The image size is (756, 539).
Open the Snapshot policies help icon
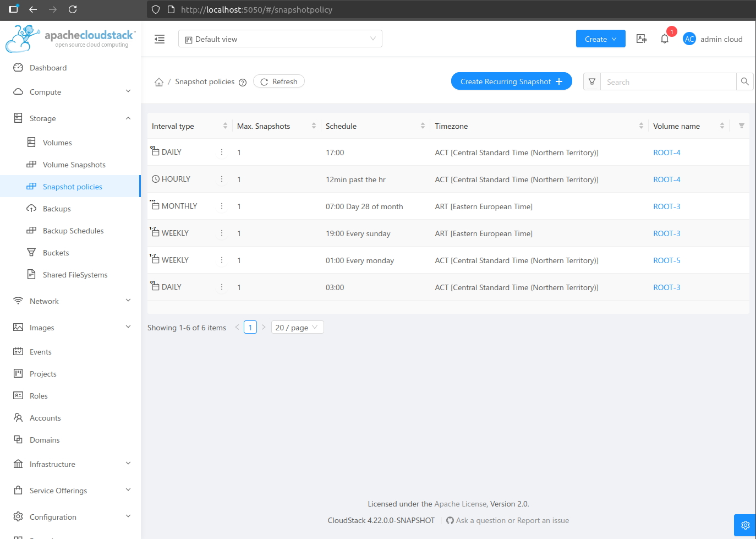point(243,83)
